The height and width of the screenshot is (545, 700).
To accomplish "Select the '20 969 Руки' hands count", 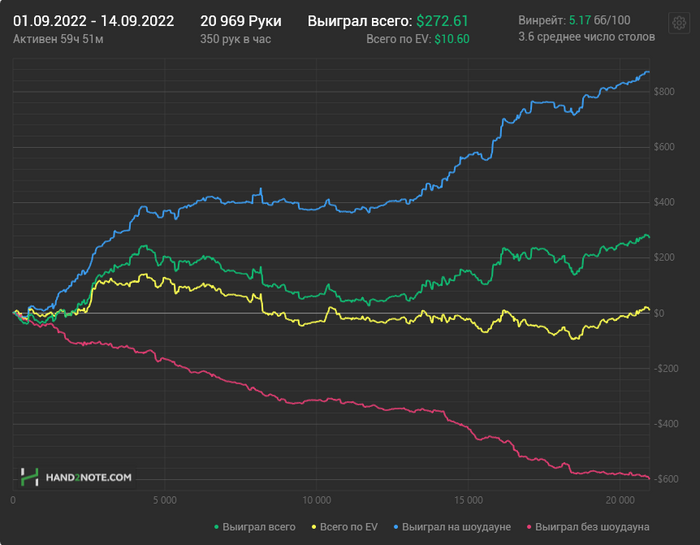I will tap(241, 20).
